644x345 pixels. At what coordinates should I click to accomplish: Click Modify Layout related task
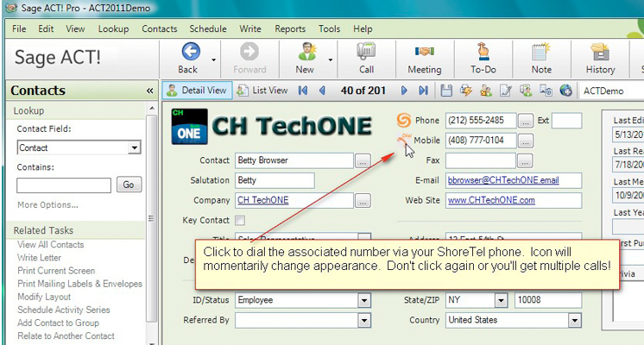(x=44, y=297)
